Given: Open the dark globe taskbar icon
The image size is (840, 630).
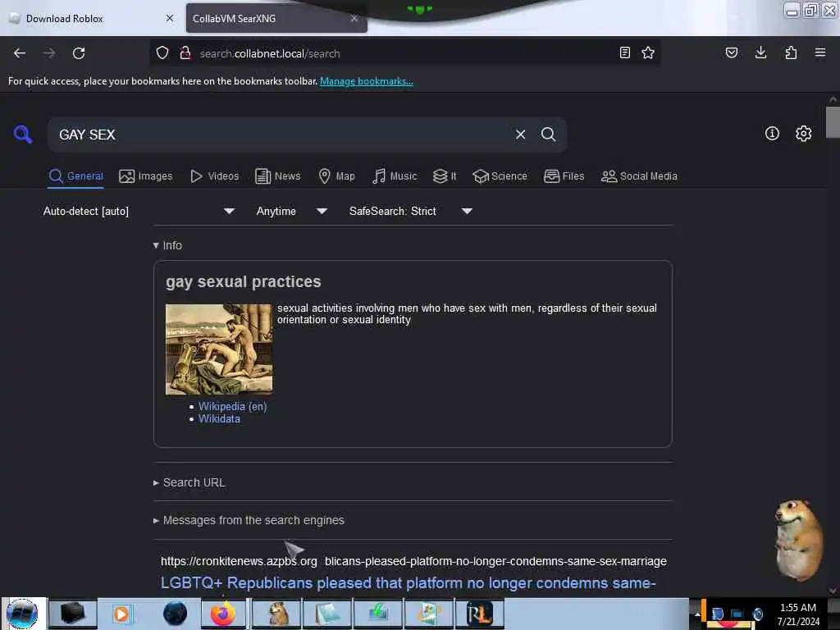Looking at the screenshot, I should (175, 614).
